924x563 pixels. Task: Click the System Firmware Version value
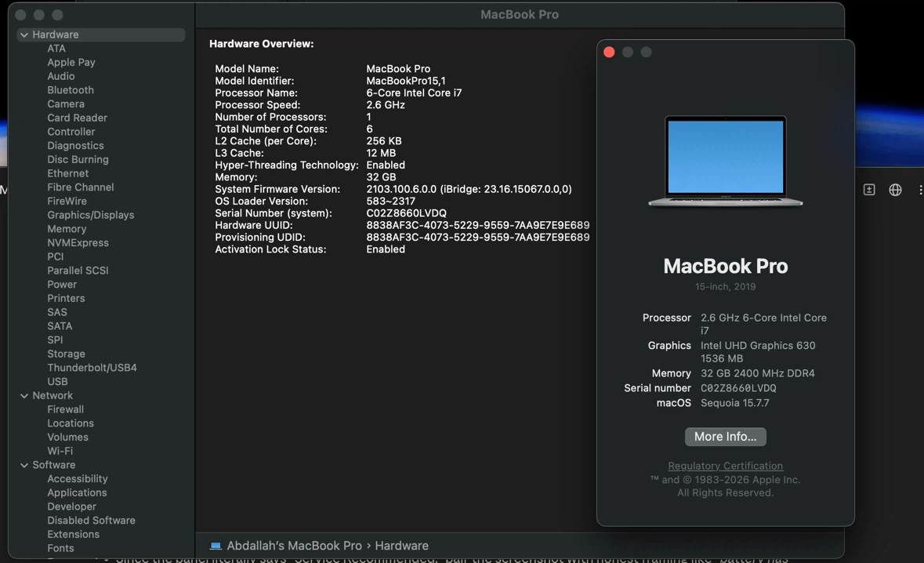469,189
